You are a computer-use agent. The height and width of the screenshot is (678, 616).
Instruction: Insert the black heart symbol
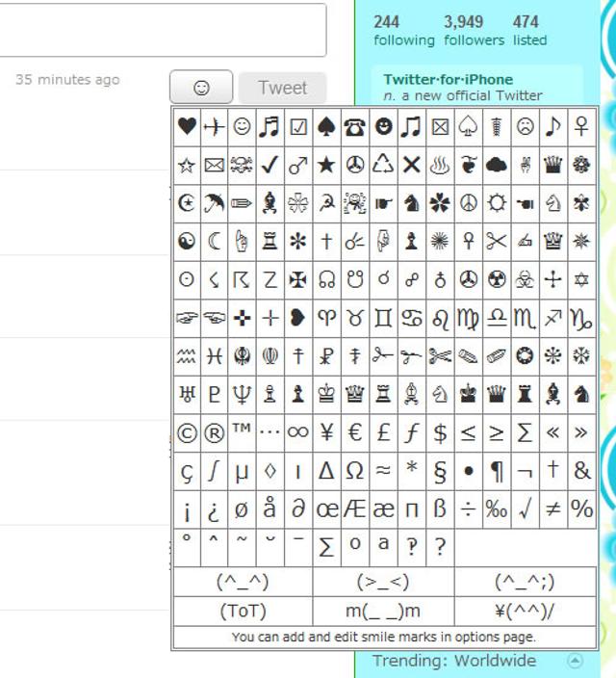coord(187,127)
